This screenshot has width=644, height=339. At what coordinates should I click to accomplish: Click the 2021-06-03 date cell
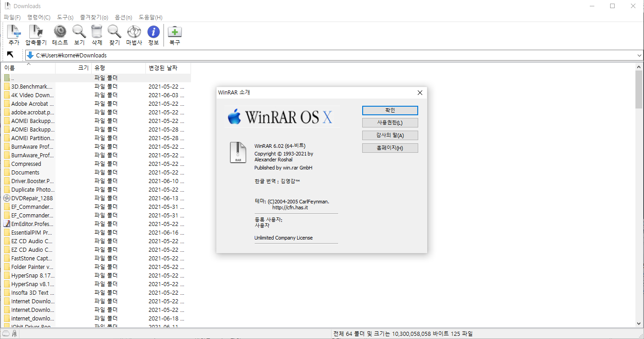click(x=167, y=95)
